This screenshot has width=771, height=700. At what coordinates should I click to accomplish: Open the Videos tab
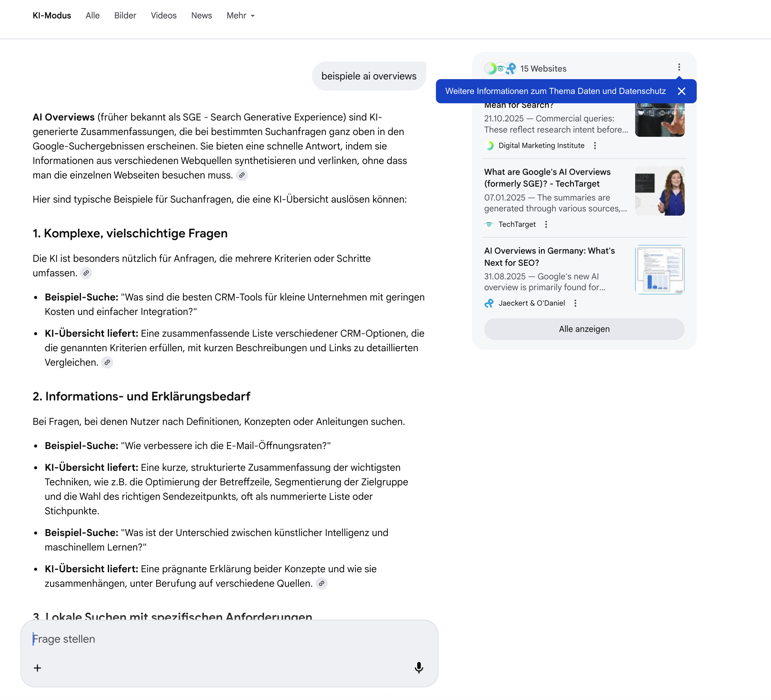pyautogui.click(x=163, y=16)
